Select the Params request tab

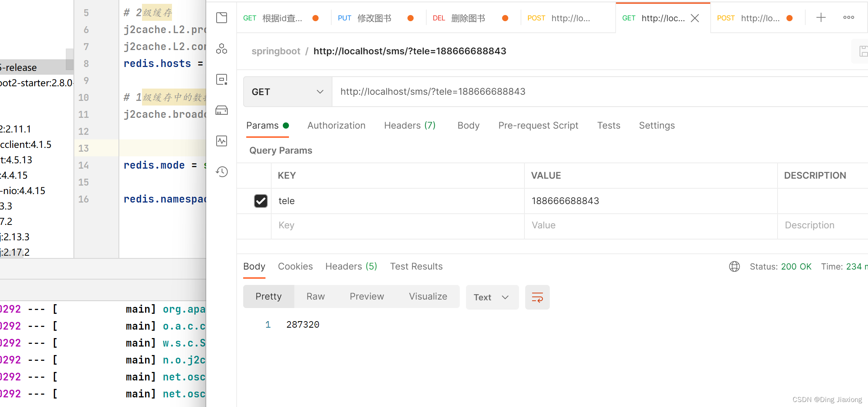[267, 126]
